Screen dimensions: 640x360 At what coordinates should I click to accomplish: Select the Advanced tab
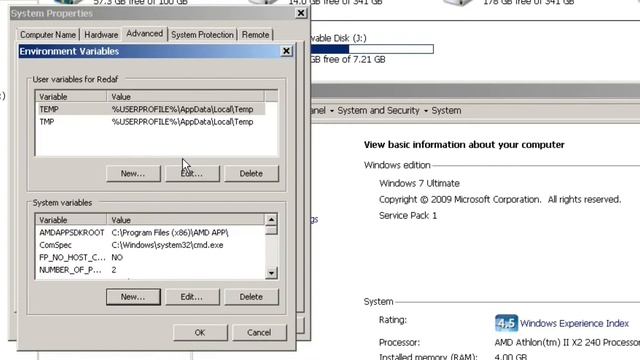pyautogui.click(x=144, y=33)
